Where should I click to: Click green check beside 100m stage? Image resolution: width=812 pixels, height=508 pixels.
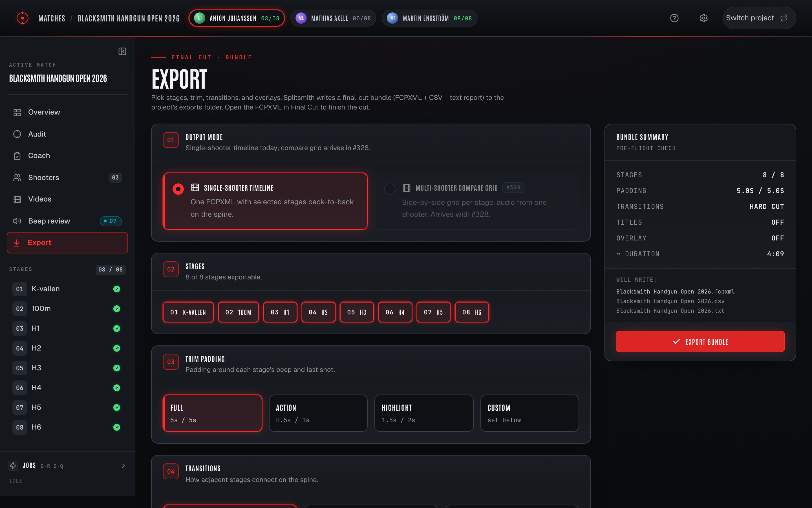[x=117, y=309]
